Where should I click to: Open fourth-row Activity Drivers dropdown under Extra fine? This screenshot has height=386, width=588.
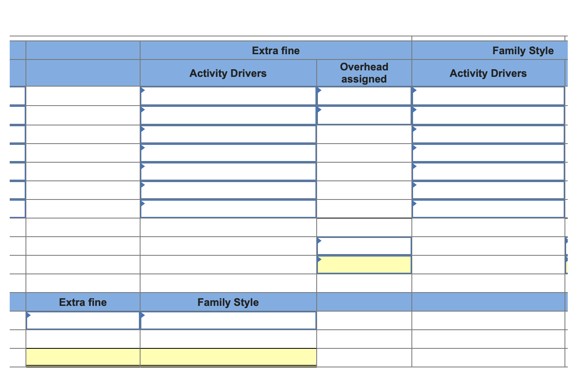(x=228, y=153)
